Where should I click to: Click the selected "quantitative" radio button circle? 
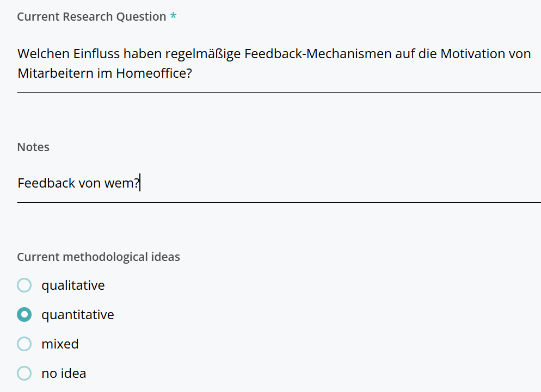(x=24, y=315)
